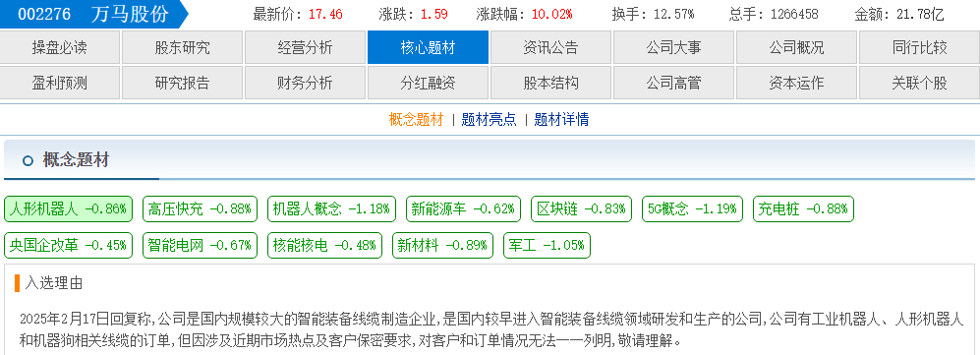Go to the 资讯公告 tab
The height and width of the screenshot is (355, 980).
click(x=550, y=47)
